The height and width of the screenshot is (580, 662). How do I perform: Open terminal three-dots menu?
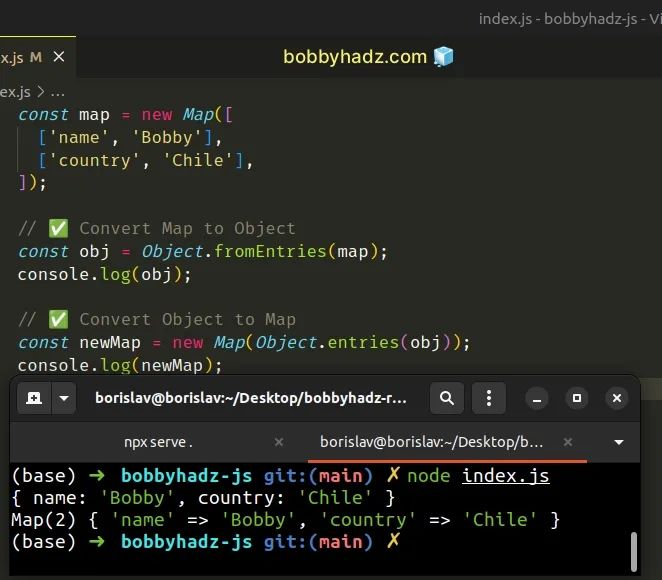(x=488, y=398)
